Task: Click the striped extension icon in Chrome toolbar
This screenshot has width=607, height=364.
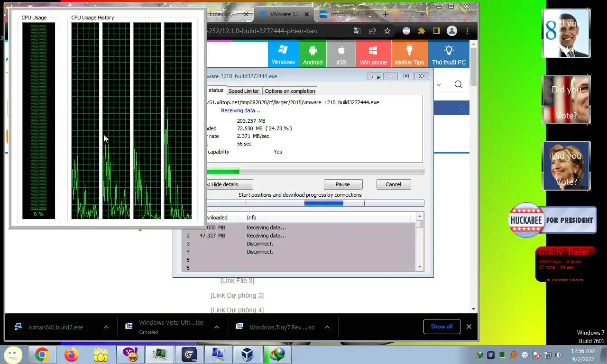Action: 406,31
